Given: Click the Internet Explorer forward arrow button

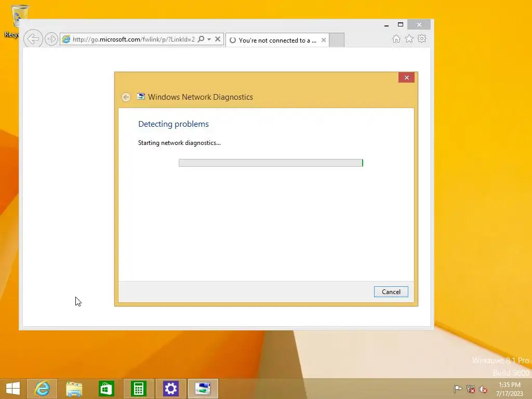Looking at the screenshot, I should (51, 39).
